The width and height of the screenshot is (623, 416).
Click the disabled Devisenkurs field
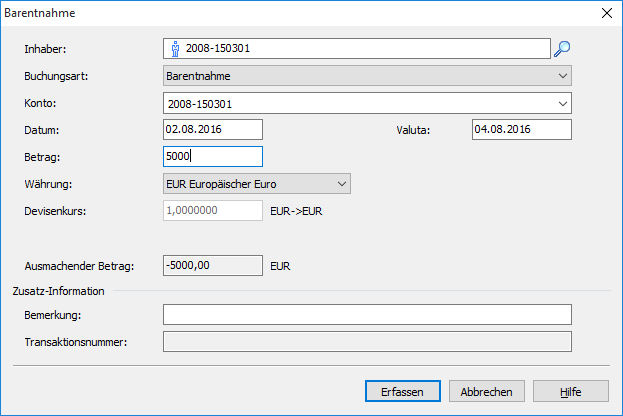(x=212, y=211)
